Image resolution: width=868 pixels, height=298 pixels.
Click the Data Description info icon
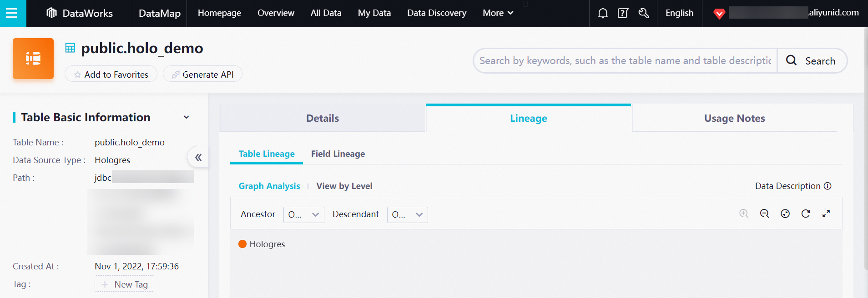point(828,186)
